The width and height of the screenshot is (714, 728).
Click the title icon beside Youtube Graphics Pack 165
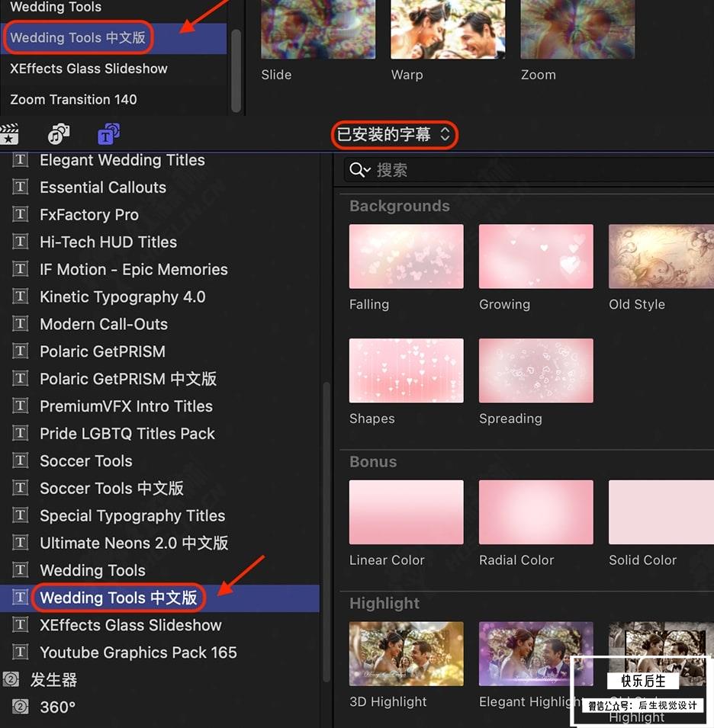click(x=20, y=653)
